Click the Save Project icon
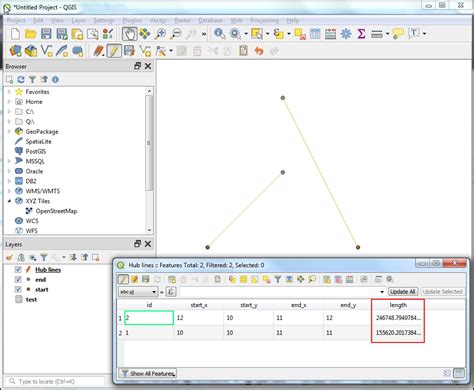Viewport: 474px width, 390px height. 46,34
